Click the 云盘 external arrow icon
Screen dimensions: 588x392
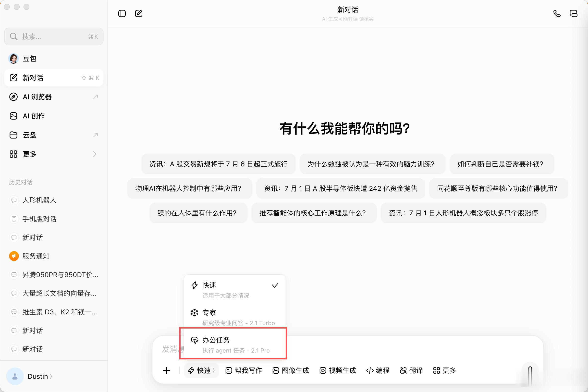point(95,135)
